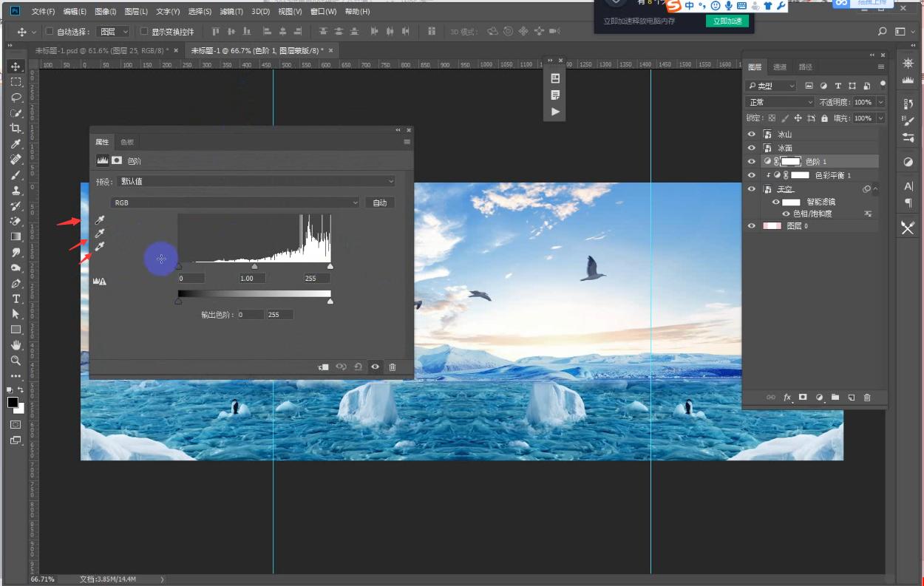Reset Levels adjustment to defaults
This screenshot has width=924, height=586.
(x=358, y=367)
